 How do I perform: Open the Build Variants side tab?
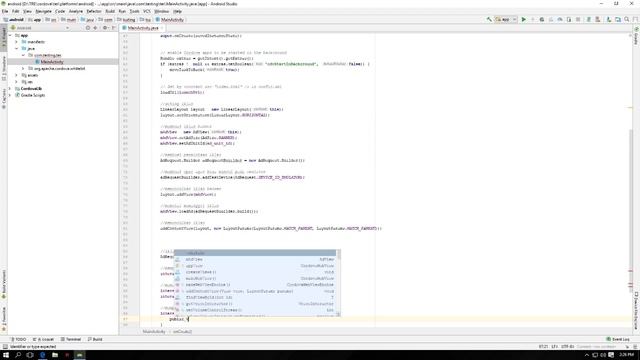tap(4, 284)
